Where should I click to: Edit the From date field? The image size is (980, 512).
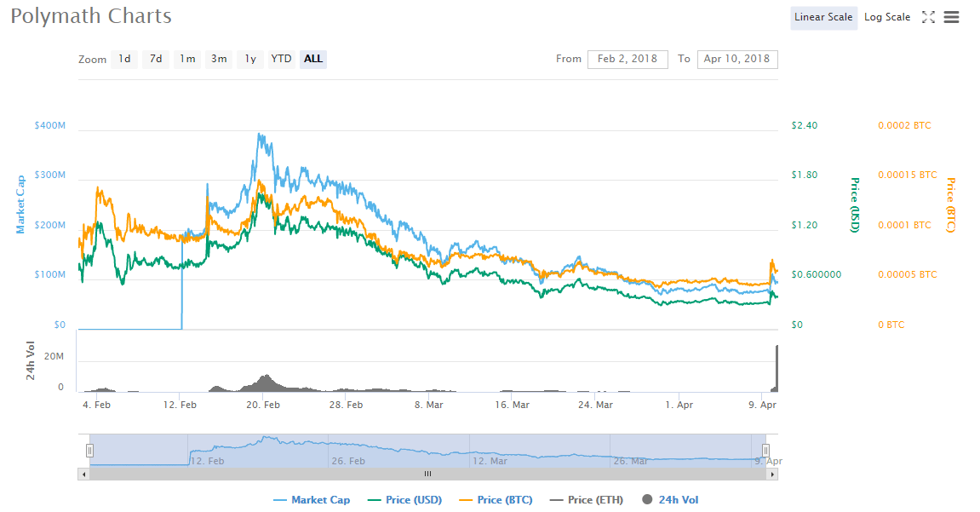point(628,59)
